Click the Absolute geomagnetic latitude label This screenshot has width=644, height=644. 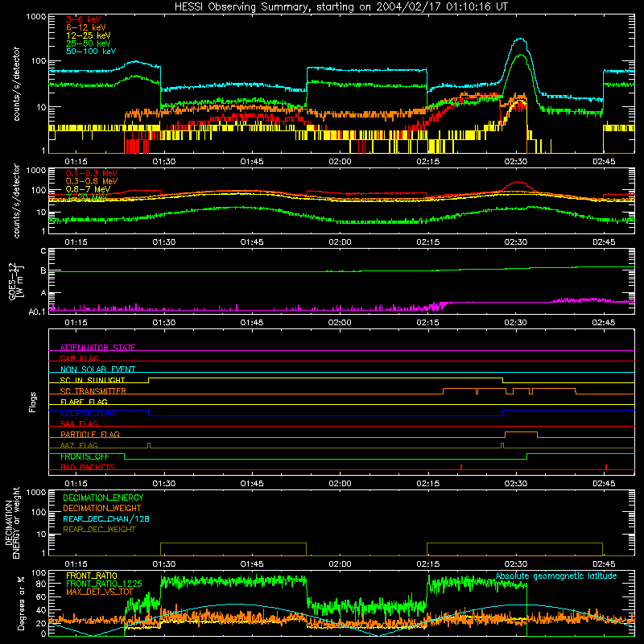tap(556, 576)
